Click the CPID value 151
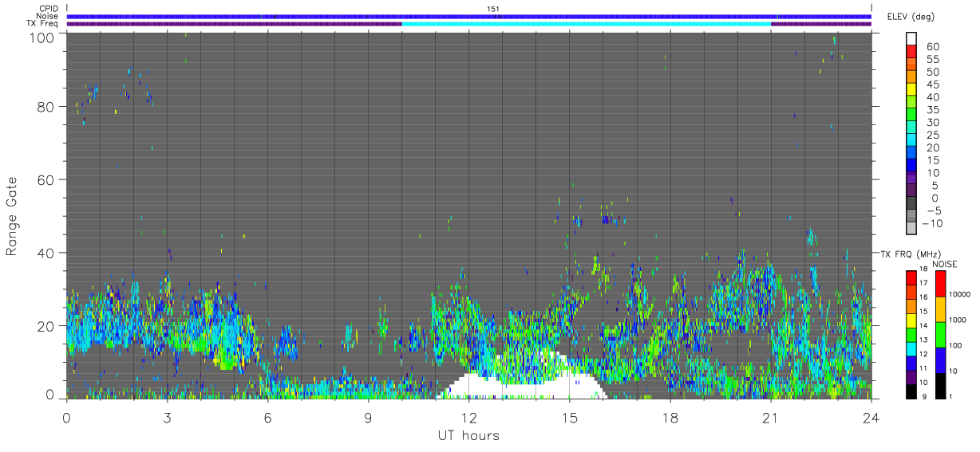 (x=493, y=9)
